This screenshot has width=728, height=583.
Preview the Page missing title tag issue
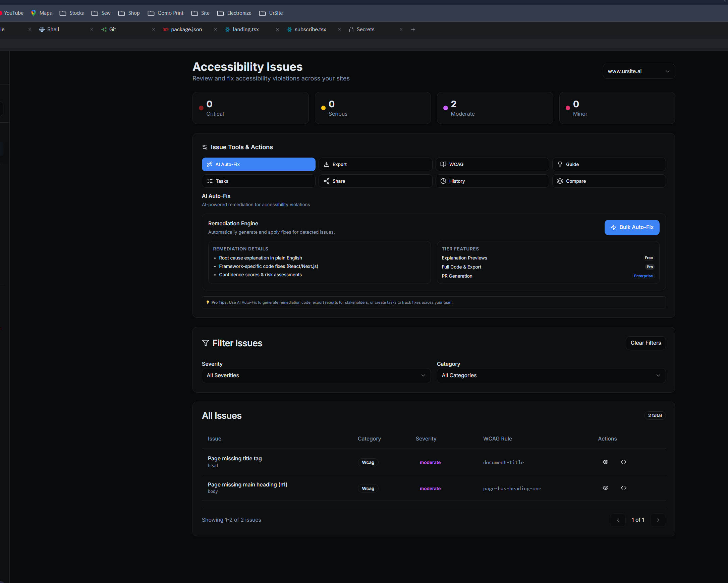click(605, 462)
